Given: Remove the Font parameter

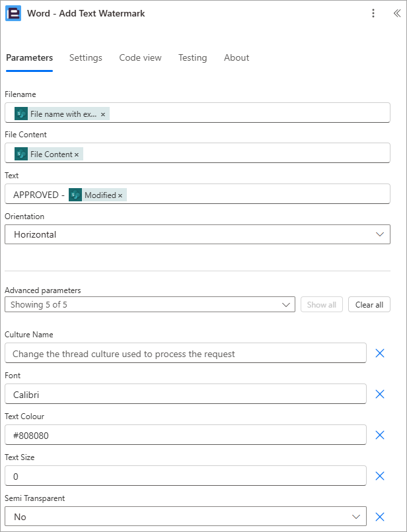Looking at the screenshot, I should click(380, 394).
